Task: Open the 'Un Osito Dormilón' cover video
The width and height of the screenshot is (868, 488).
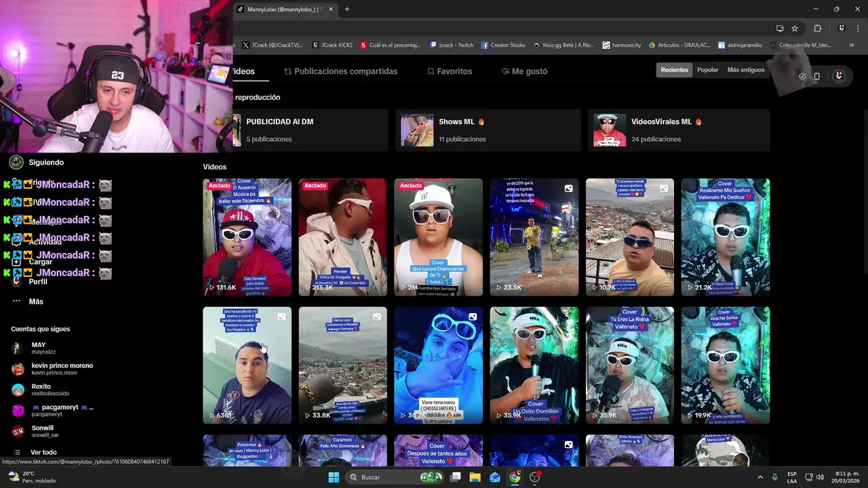Action: pos(534,365)
